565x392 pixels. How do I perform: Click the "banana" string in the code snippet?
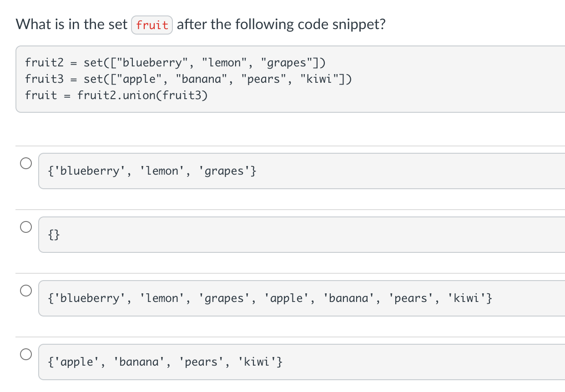click(205, 79)
